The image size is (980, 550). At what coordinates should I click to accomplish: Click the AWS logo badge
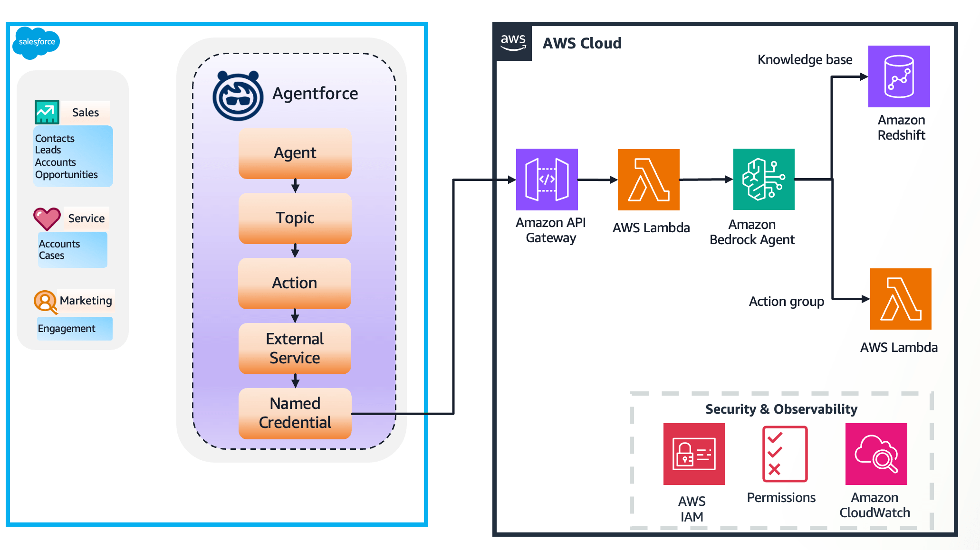[x=513, y=42]
